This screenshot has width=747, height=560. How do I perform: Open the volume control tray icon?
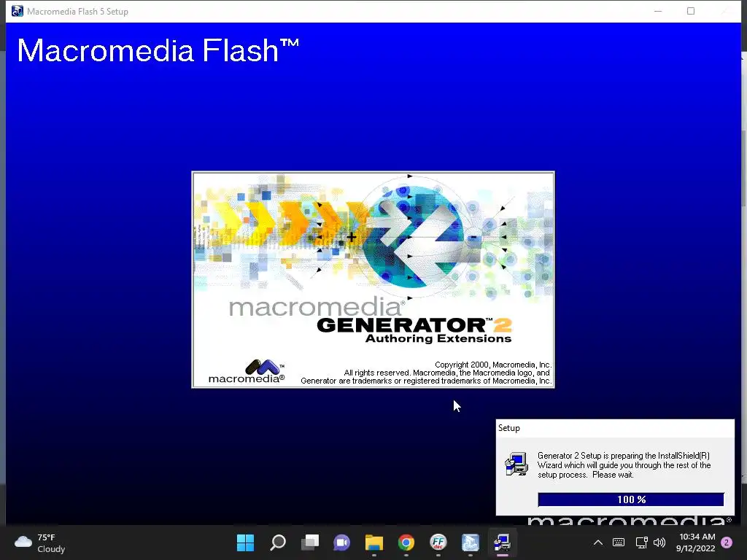coord(659,542)
